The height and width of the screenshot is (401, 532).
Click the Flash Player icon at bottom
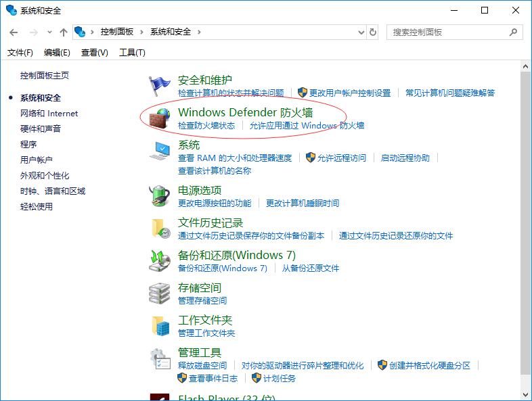coord(160,397)
